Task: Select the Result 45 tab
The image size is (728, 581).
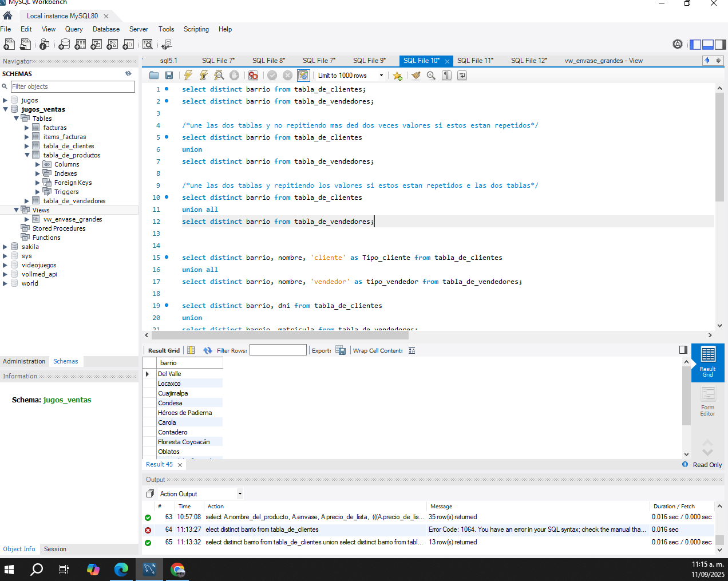Action: (x=159, y=464)
